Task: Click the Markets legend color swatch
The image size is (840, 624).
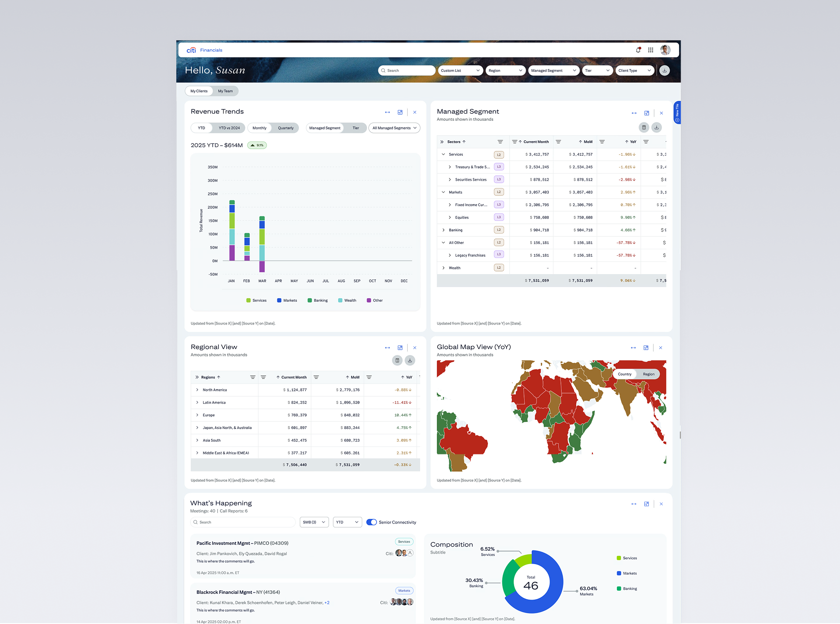Action: tap(279, 300)
